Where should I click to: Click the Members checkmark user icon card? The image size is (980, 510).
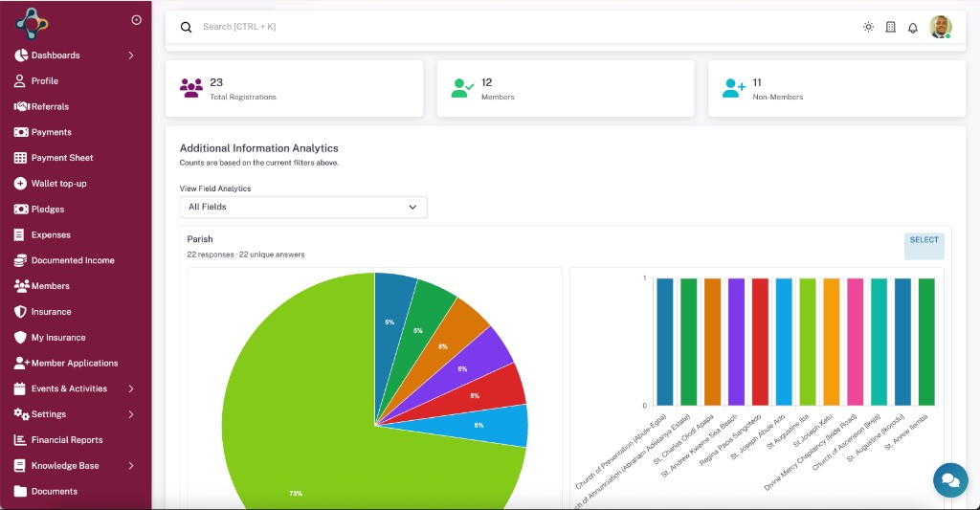click(x=462, y=88)
